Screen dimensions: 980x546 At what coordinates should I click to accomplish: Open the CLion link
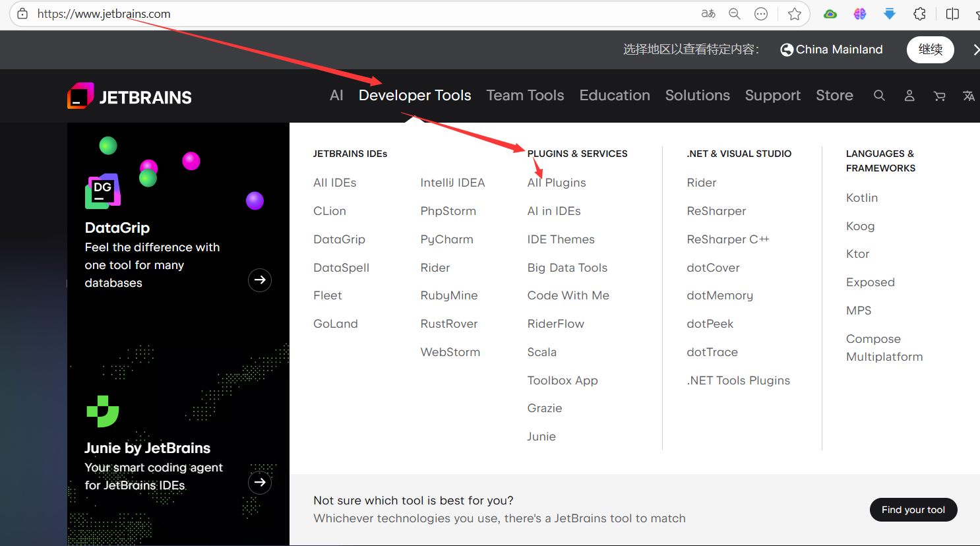point(330,211)
